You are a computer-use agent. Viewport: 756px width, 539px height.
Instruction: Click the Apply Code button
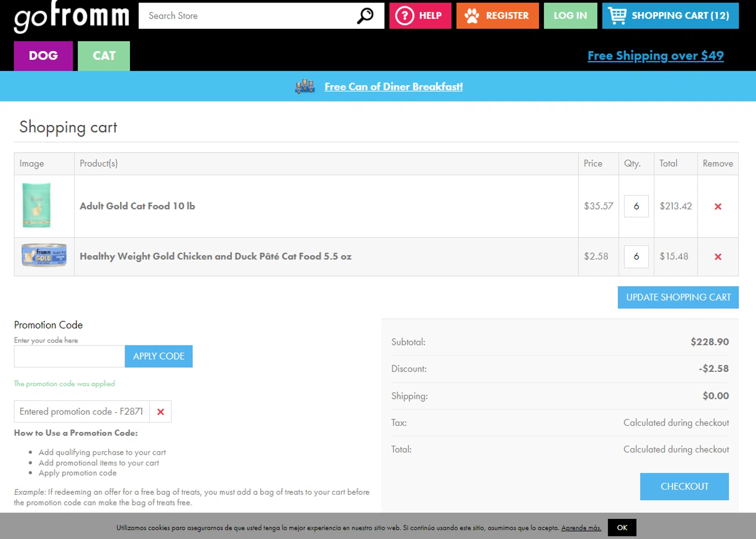159,356
